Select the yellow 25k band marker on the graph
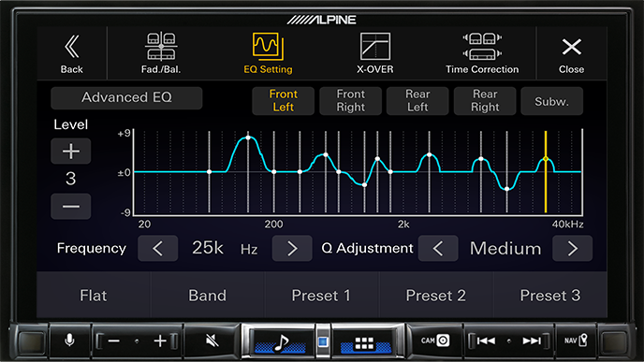Screen dimensions: 644x362 (x=546, y=159)
